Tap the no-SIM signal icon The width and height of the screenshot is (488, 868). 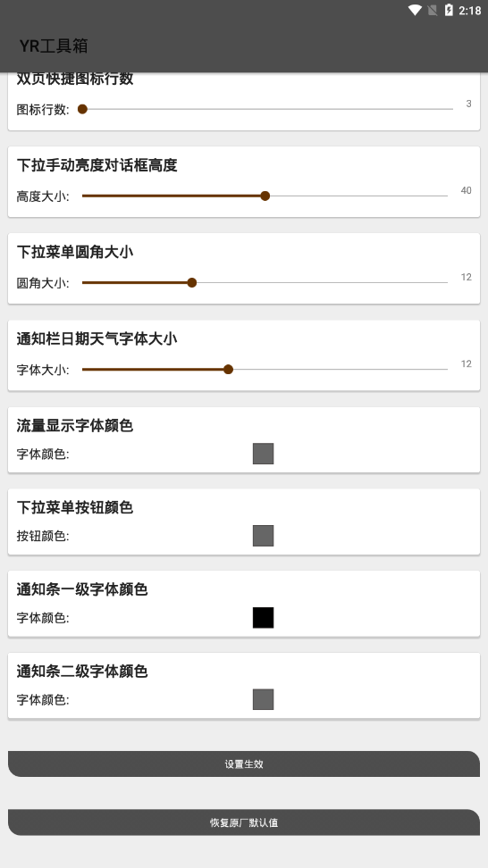pyautogui.click(x=433, y=10)
